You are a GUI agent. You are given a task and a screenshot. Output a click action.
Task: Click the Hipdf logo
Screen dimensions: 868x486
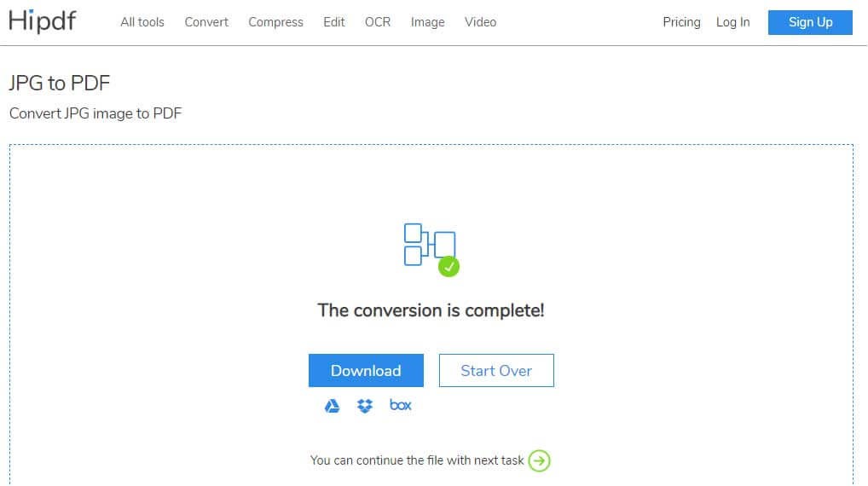[43, 21]
